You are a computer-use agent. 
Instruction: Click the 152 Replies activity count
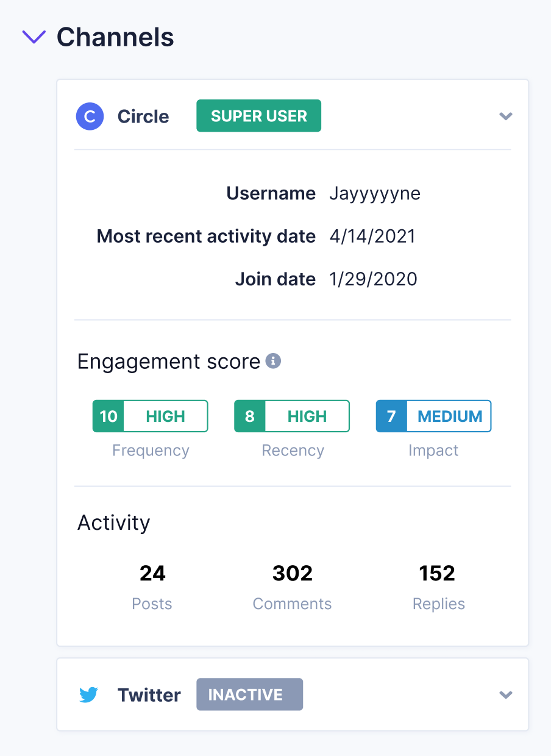point(438,574)
